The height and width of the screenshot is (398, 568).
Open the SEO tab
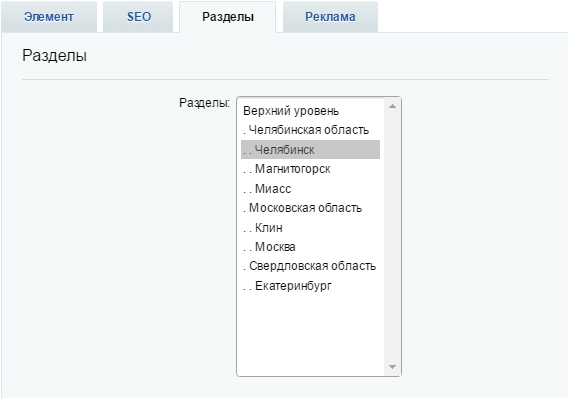click(138, 17)
